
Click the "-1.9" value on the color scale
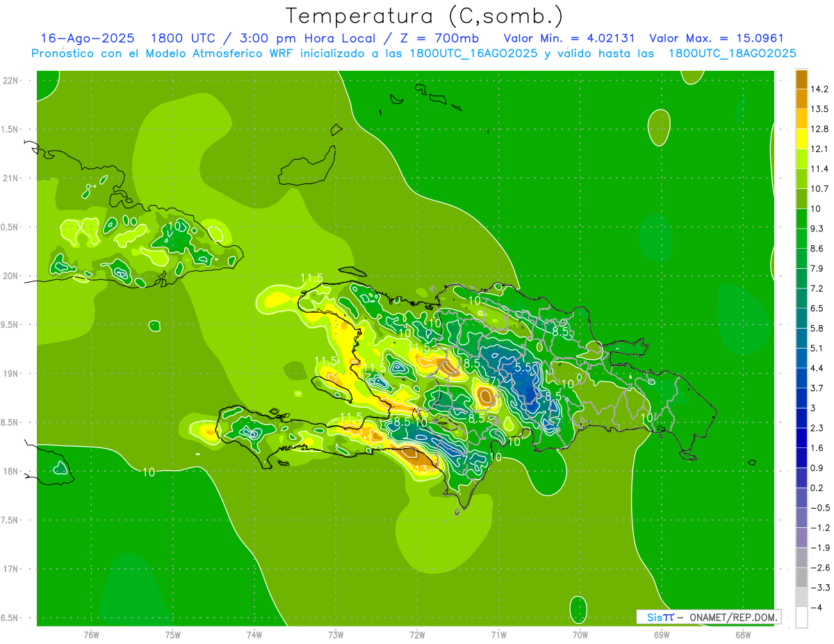pyautogui.click(x=820, y=548)
